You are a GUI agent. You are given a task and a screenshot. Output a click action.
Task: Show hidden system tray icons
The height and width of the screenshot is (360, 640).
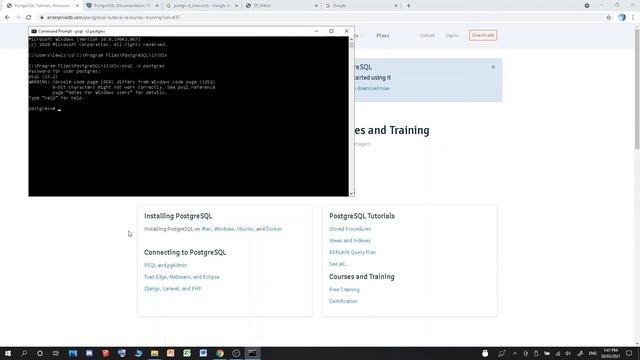pos(515,353)
